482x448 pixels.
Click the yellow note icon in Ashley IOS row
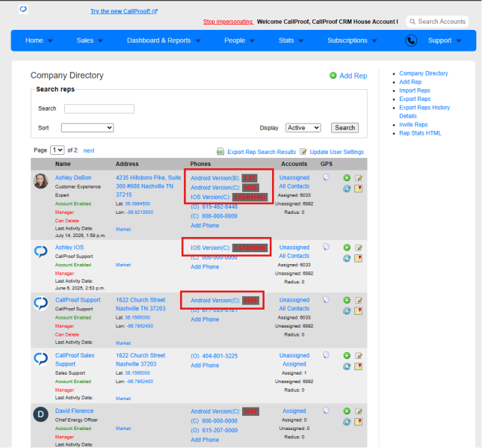point(359,258)
